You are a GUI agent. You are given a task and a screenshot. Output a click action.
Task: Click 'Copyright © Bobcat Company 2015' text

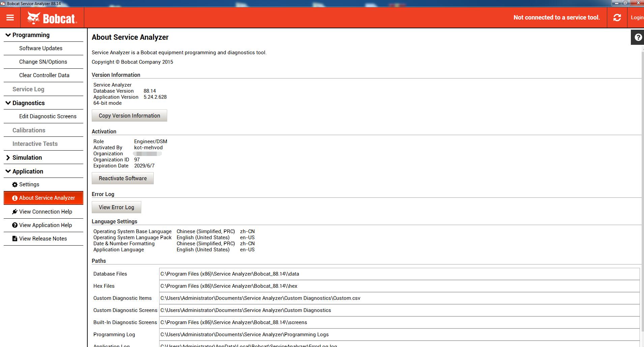[133, 62]
